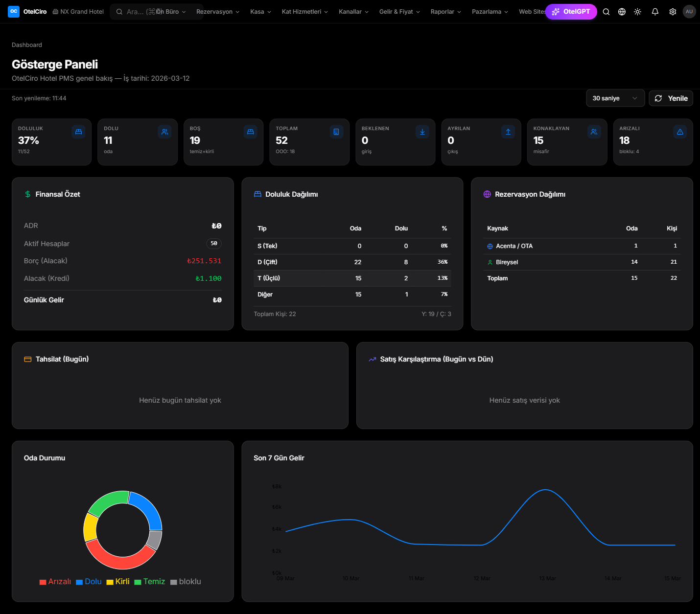Click the guests icon on Konaklayan card
700x614 pixels.
(594, 132)
